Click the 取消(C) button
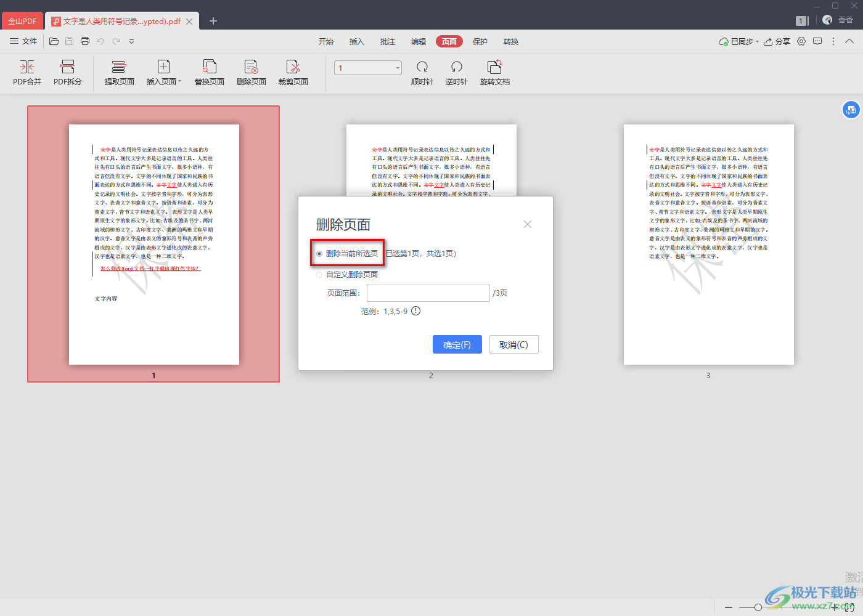This screenshot has height=616, width=863. (513, 345)
